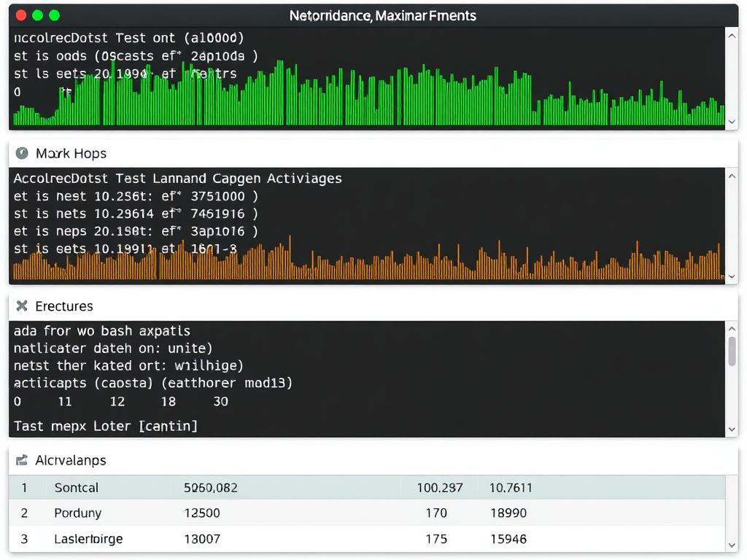
Task: Click the clock icon beside Mark Hops
Action: point(22,154)
